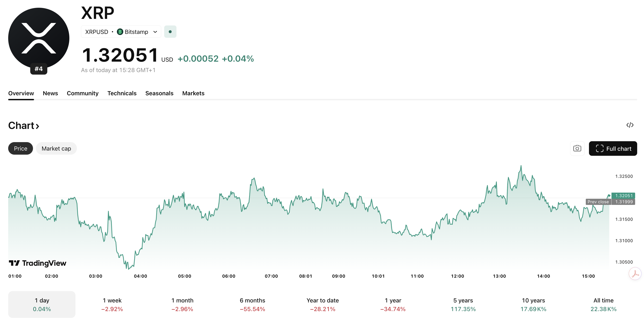Viewport: 644px width, 322px height.
Task: Switch to the Technicals tab
Action: [122, 93]
